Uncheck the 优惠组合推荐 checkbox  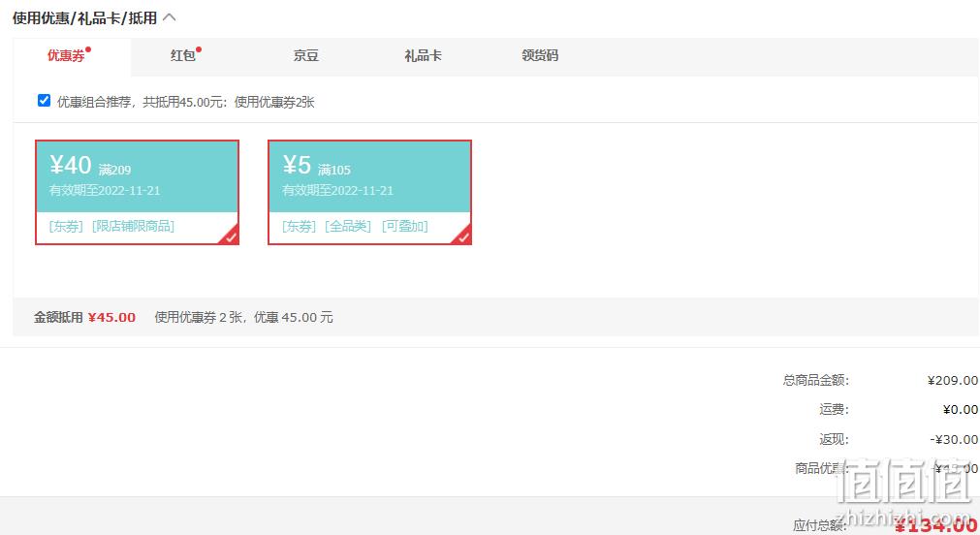[x=44, y=101]
